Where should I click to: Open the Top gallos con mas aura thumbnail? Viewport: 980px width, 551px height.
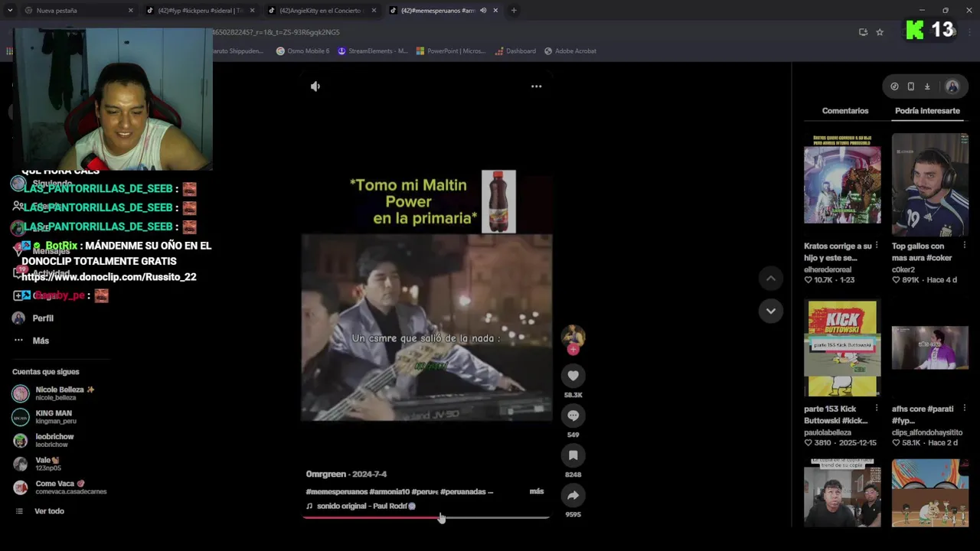[929, 184]
